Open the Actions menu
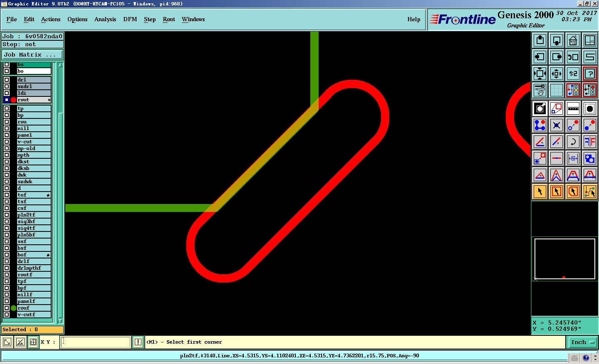This screenshot has height=364, width=599. click(51, 20)
